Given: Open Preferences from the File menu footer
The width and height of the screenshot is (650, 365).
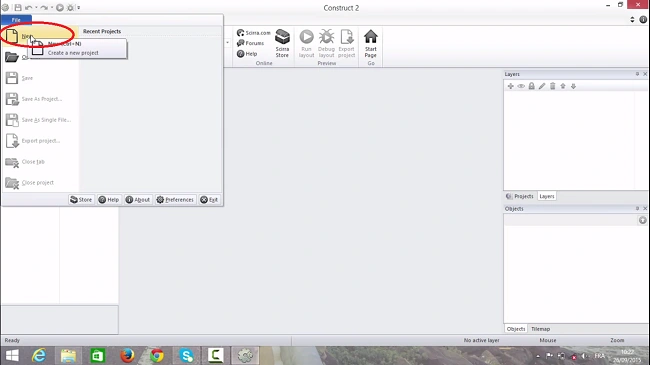Looking at the screenshot, I should tap(175, 200).
